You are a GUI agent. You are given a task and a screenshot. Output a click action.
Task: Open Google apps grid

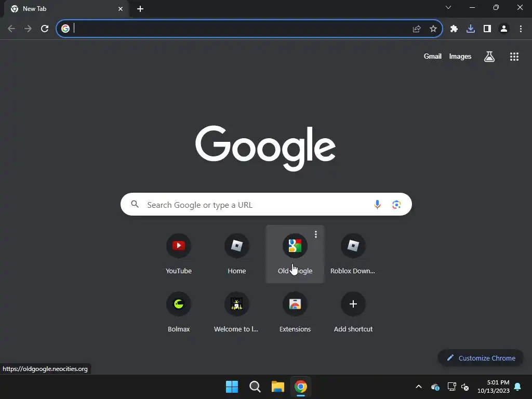click(514, 56)
